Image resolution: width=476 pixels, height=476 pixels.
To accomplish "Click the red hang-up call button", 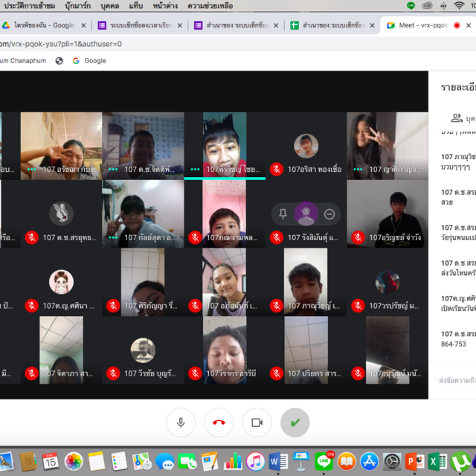I will coord(219,422).
